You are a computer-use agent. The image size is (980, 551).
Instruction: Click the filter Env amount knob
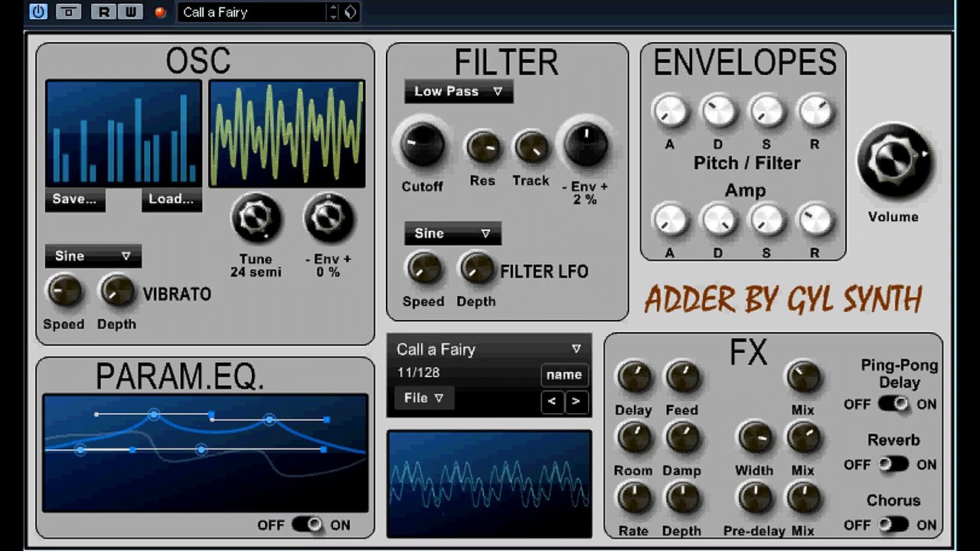(586, 143)
